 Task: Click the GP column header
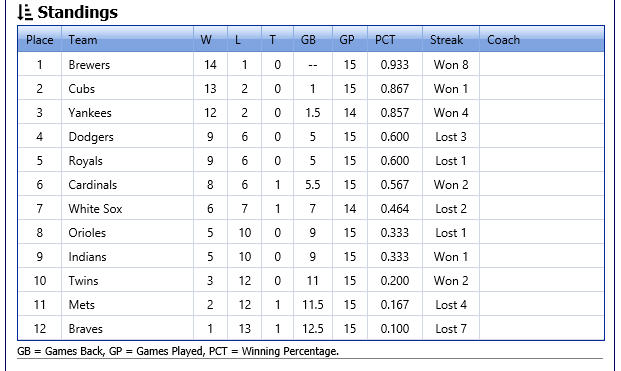coord(350,40)
